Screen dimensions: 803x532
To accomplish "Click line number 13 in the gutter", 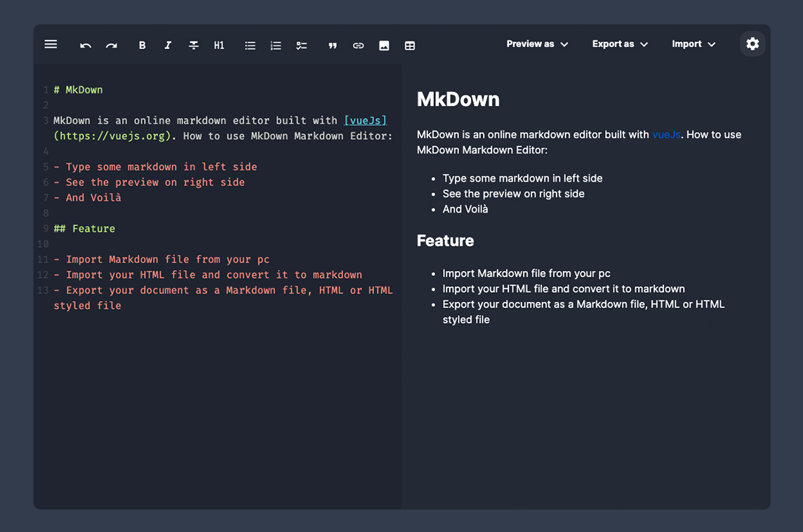I will click(43, 291).
